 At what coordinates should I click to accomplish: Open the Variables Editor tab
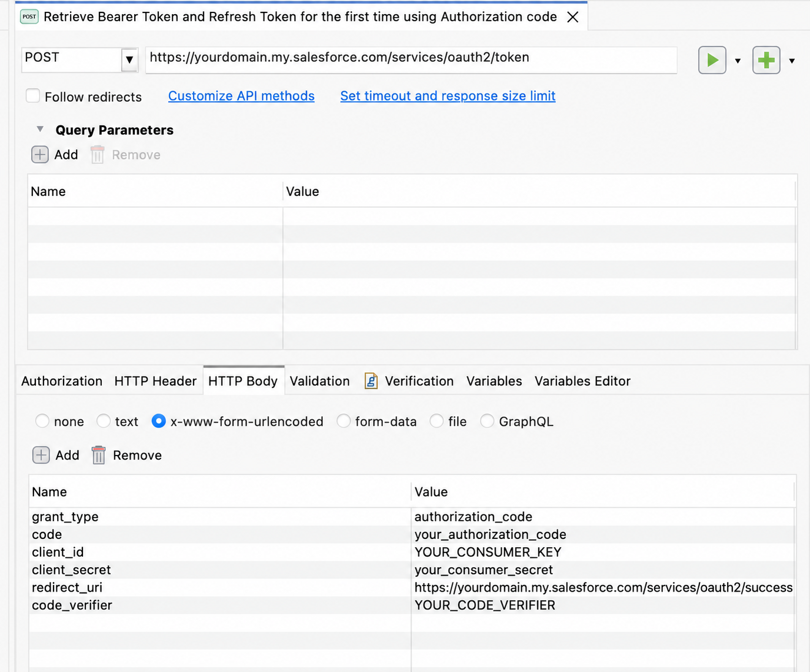582,381
